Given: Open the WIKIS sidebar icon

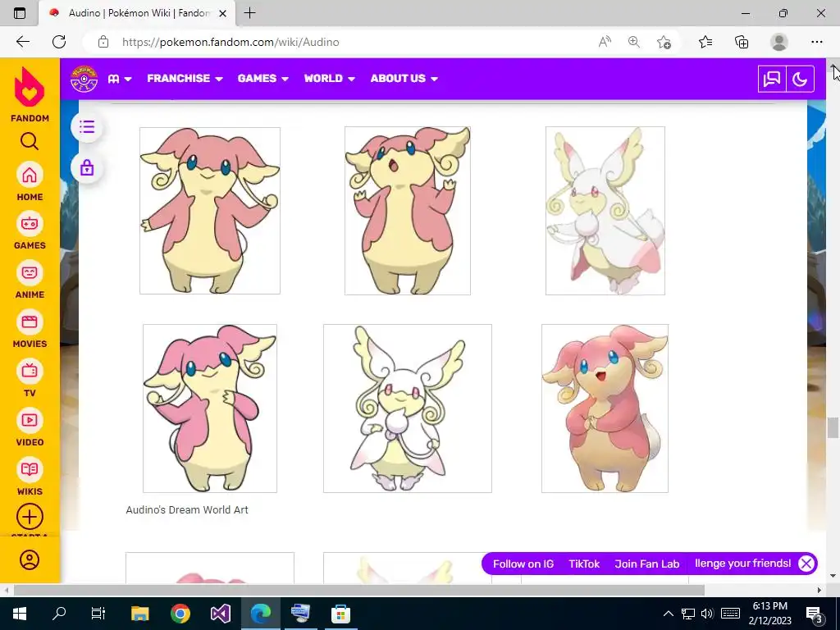Looking at the screenshot, I should click(30, 470).
